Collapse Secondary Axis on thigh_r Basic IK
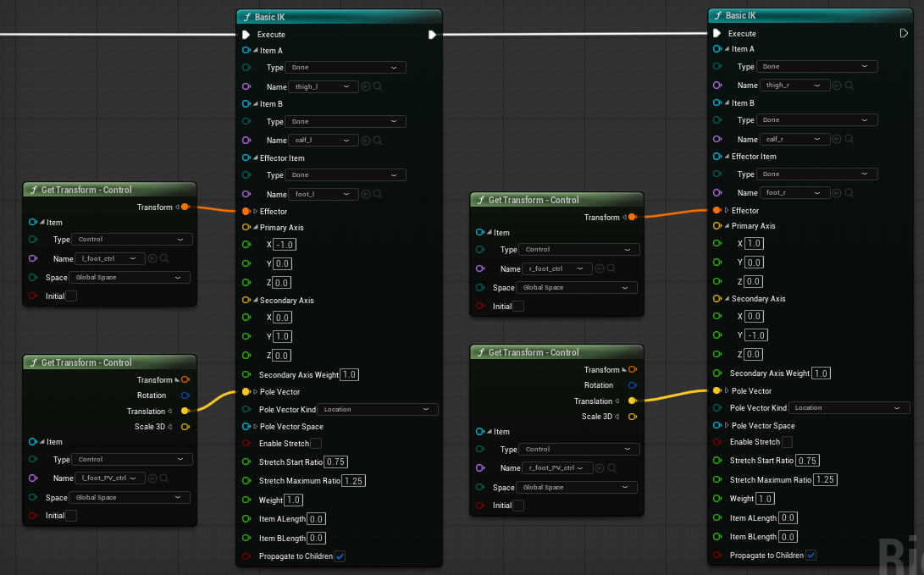Screen dimensions: 924x575 pyautogui.click(x=727, y=299)
